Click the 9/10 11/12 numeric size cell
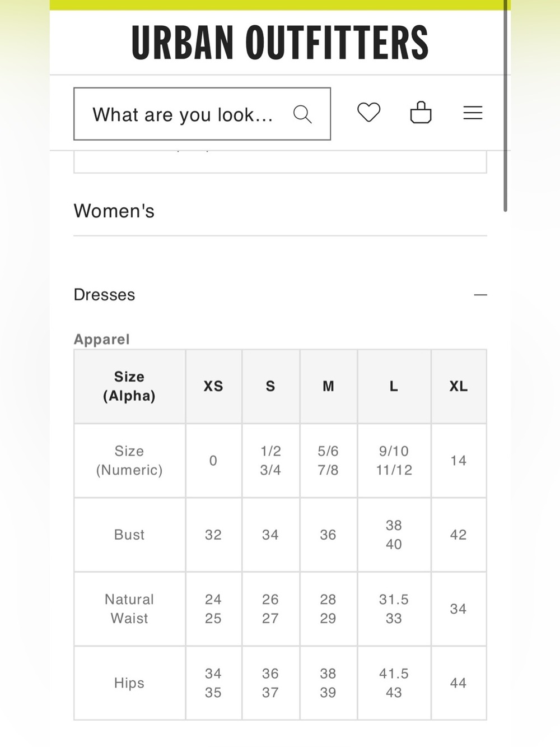 coord(394,461)
